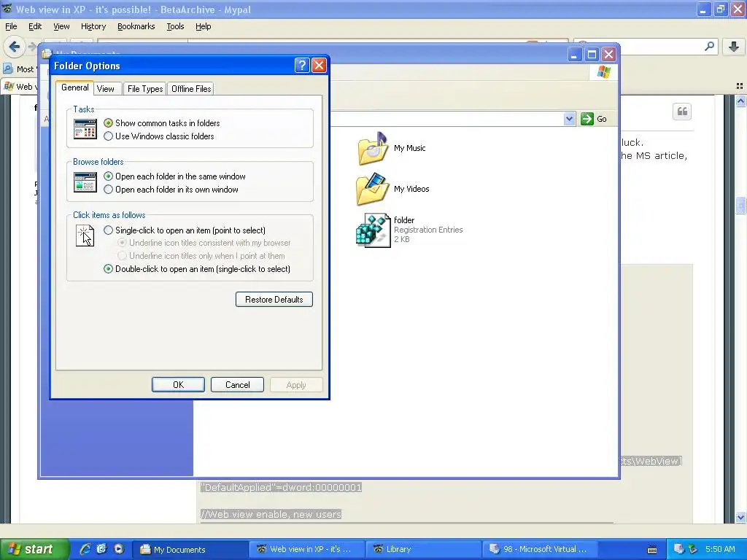The width and height of the screenshot is (747, 560).
Task: Switch to Web view in XP taskbar button
Action: (307, 549)
